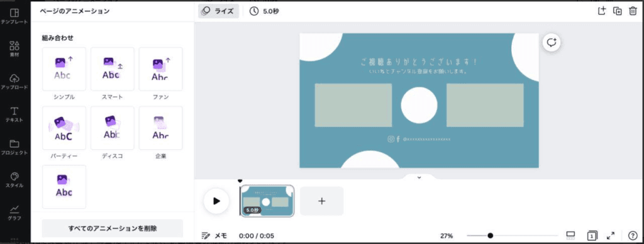This screenshot has width=644, height=244.
Task: Collapse the timeline with chevron handle
Action: (x=419, y=177)
